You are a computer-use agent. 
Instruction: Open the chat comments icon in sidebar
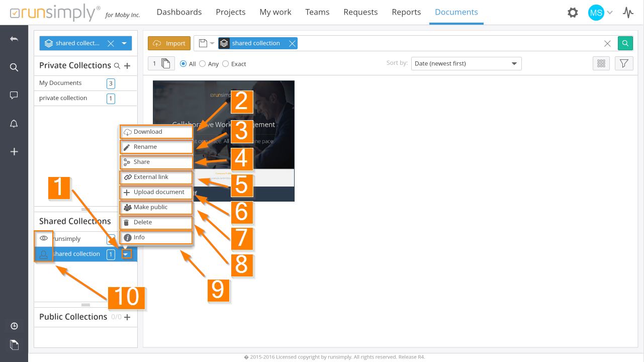coord(14,96)
